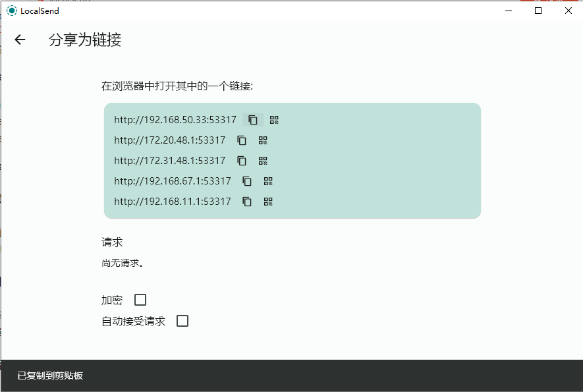The width and height of the screenshot is (583, 392).
Task: Go back using the arrow button
Action: tap(20, 40)
